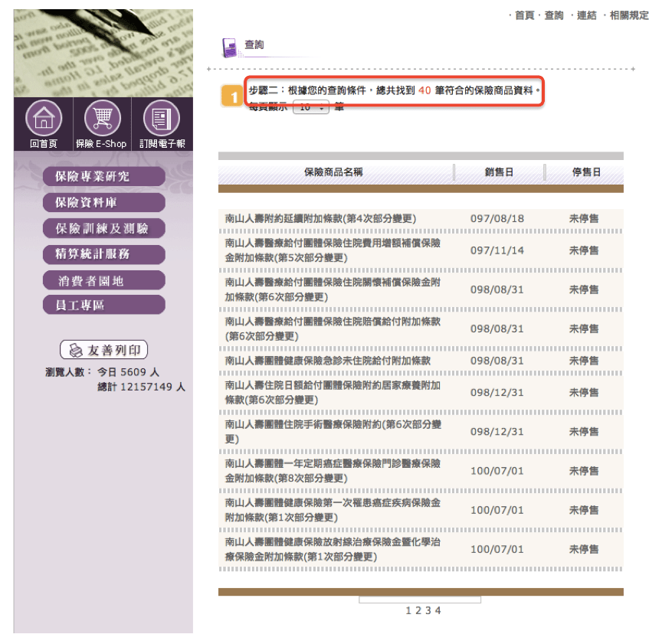Click the 員工專區 sidebar button

(x=103, y=306)
